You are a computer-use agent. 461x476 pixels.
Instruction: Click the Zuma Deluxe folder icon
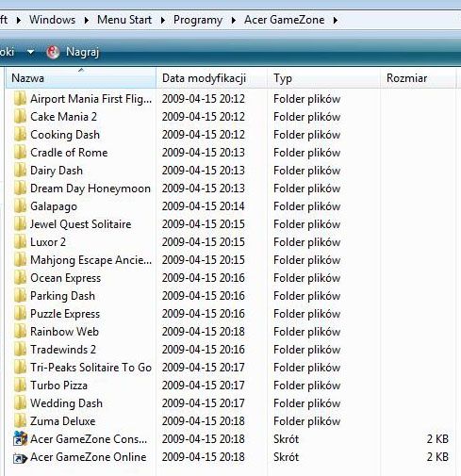(x=20, y=420)
